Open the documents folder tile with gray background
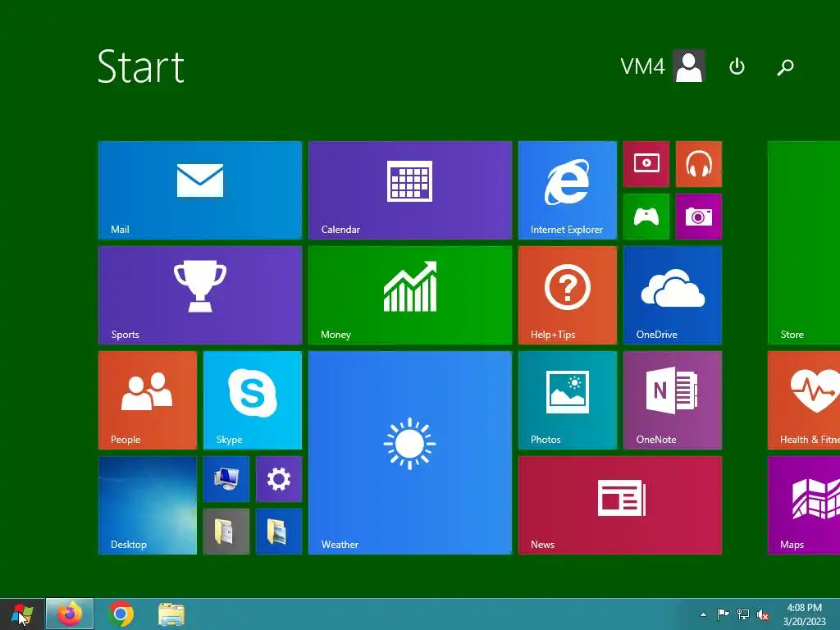This screenshot has height=630, width=840. (x=226, y=532)
